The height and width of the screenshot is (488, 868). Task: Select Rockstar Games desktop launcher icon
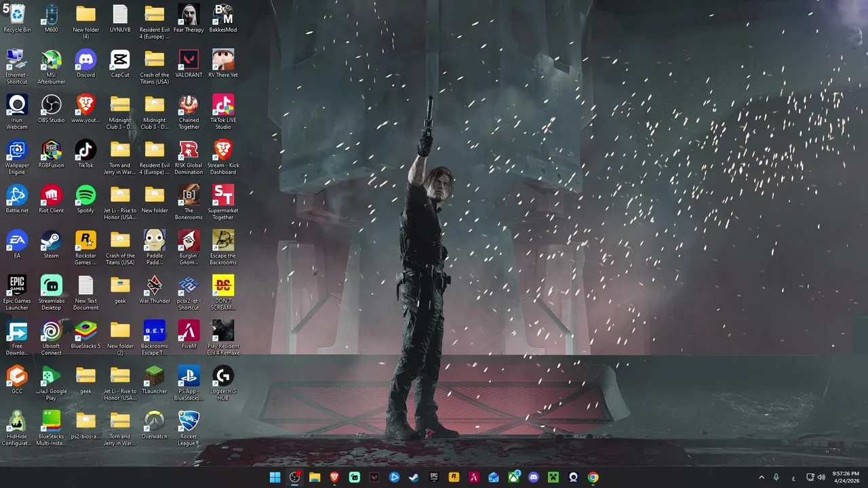click(85, 248)
